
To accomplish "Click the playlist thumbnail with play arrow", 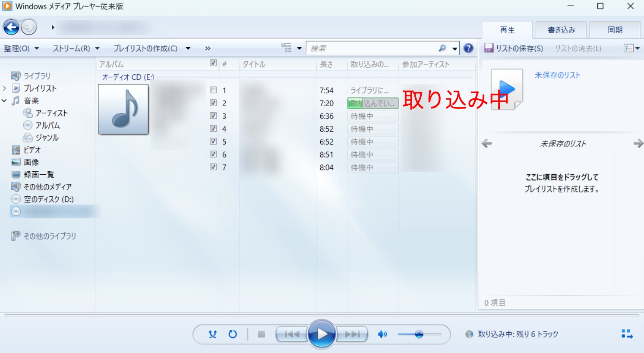I will click(507, 89).
